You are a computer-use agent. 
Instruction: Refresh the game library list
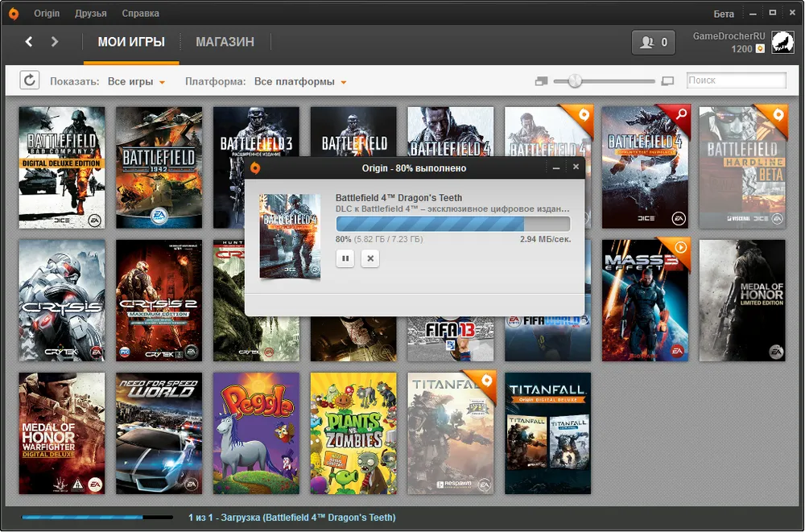click(x=29, y=80)
